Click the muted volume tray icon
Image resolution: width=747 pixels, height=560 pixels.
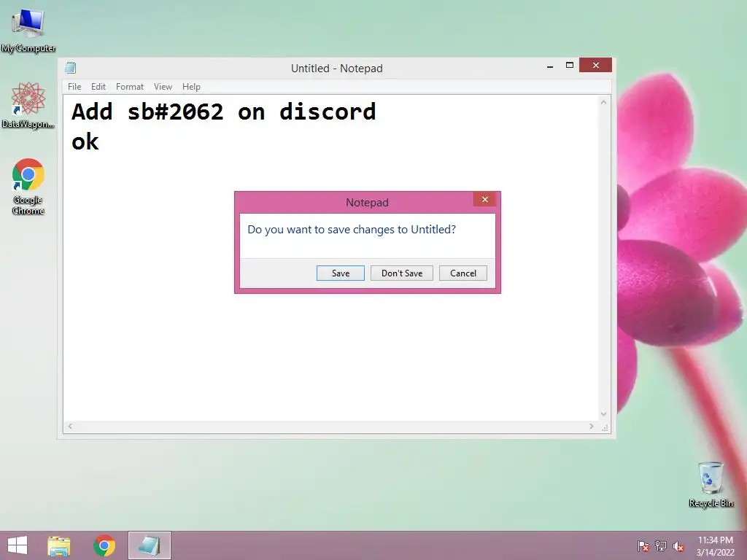pyautogui.click(x=678, y=546)
